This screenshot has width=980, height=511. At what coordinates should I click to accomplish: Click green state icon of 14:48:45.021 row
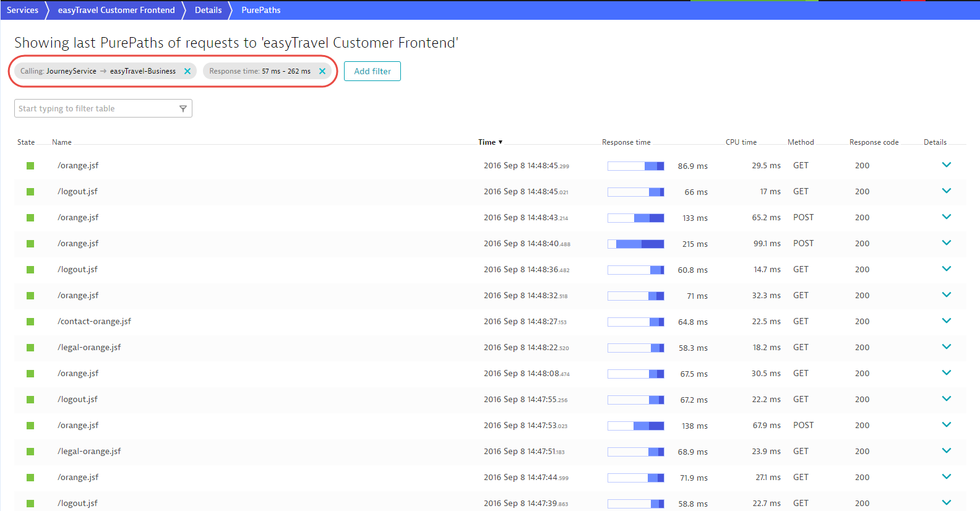pos(30,192)
